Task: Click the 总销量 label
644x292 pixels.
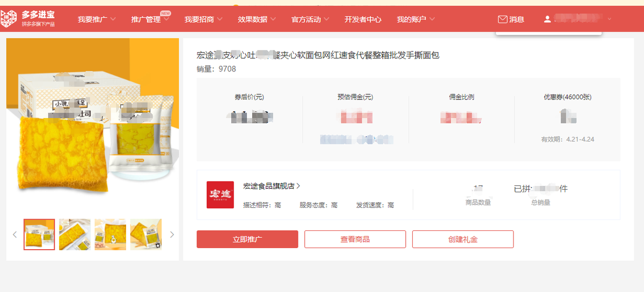Action: coord(540,203)
